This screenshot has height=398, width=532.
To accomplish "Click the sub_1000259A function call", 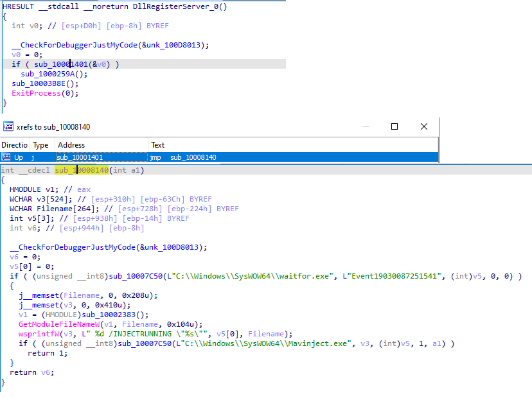I will (48, 74).
